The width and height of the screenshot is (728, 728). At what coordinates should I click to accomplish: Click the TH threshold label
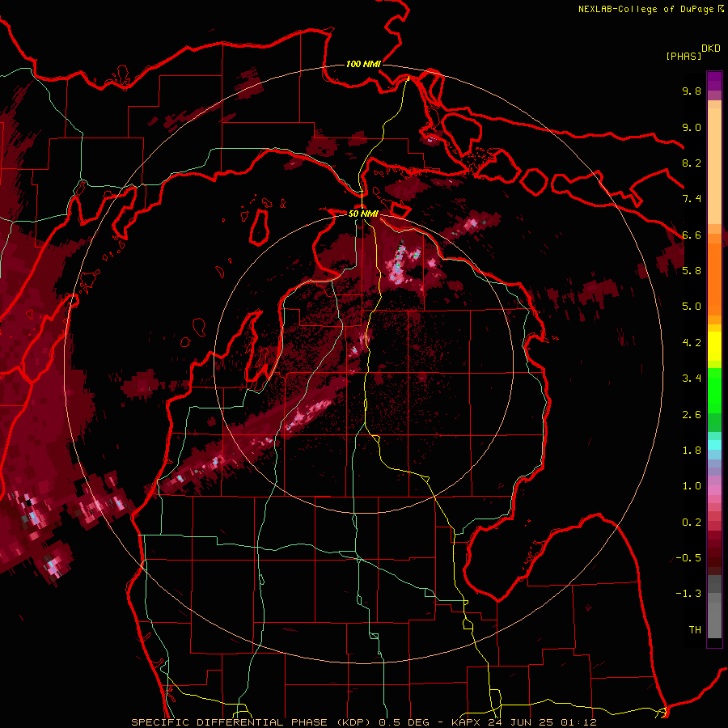click(695, 630)
